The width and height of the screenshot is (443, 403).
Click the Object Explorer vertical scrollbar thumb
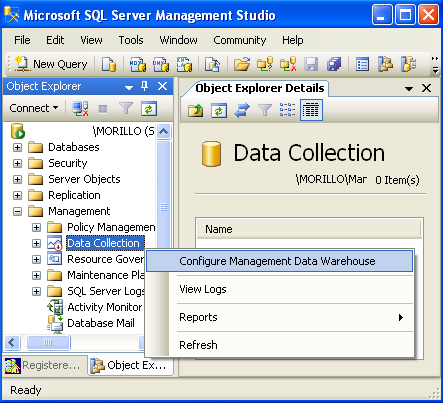coord(163,207)
